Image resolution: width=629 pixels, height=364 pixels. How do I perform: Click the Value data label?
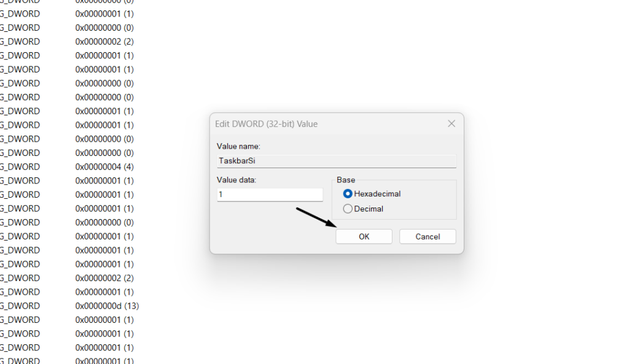tap(236, 180)
